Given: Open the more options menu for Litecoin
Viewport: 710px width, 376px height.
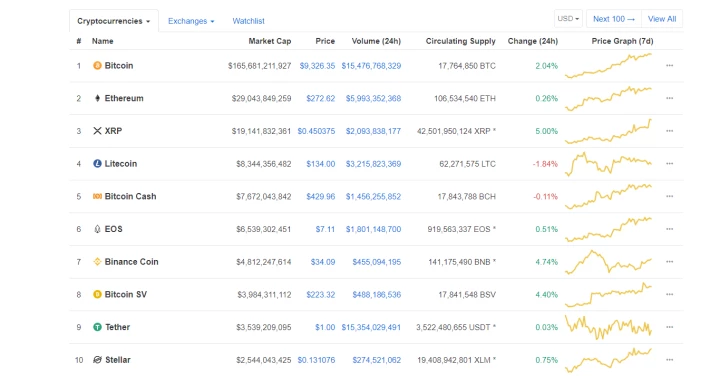Looking at the screenshot, I should pyautogui.click(x=670, y=164).
